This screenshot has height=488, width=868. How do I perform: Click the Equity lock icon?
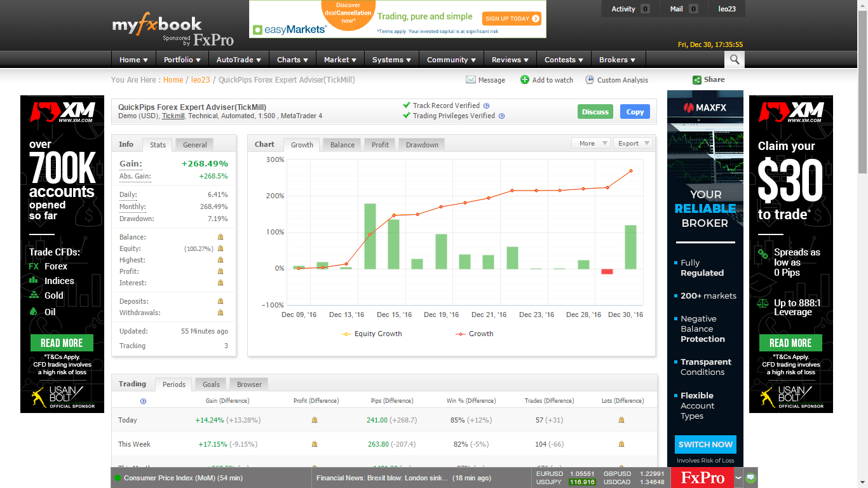point(220,248)
